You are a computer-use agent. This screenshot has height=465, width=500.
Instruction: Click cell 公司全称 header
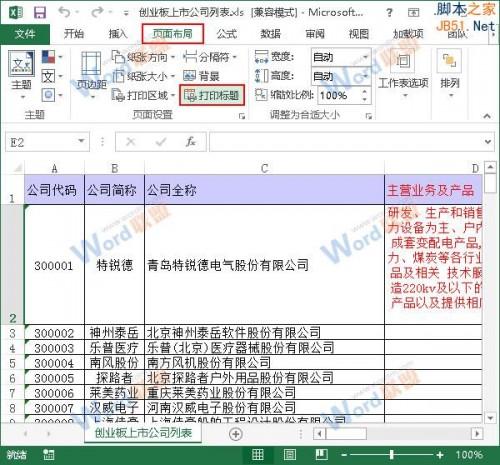264,190
